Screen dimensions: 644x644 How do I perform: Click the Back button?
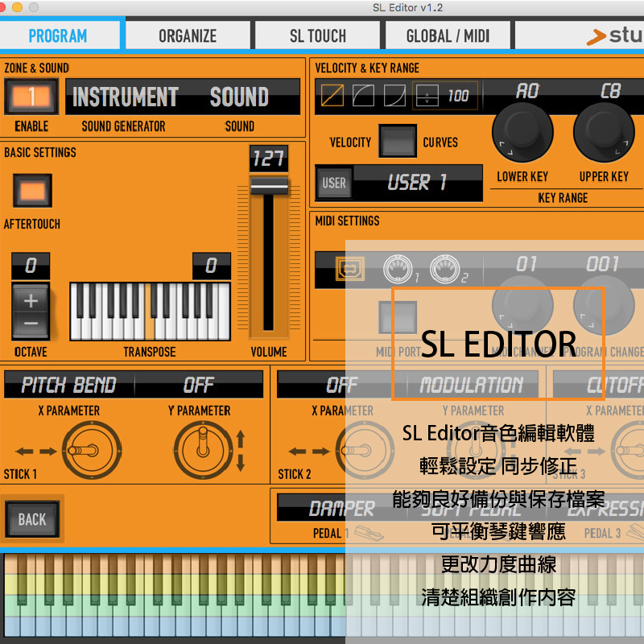click(x=32, y=520)
